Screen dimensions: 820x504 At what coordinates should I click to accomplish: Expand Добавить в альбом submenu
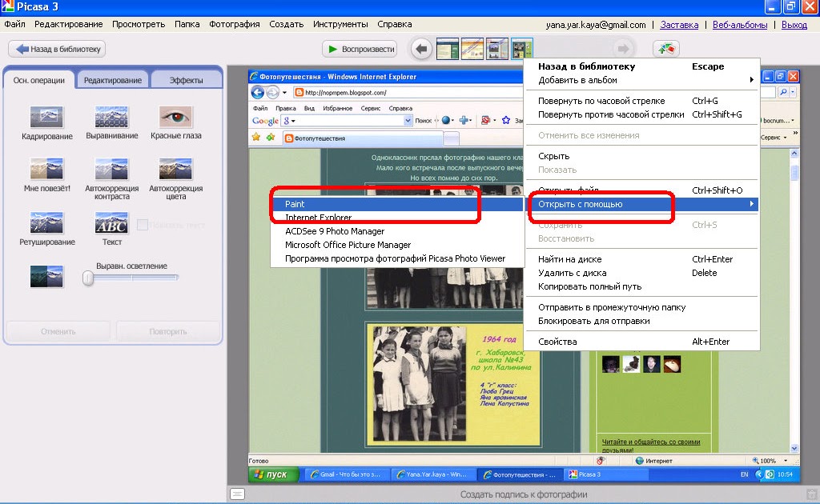(641, 80)
